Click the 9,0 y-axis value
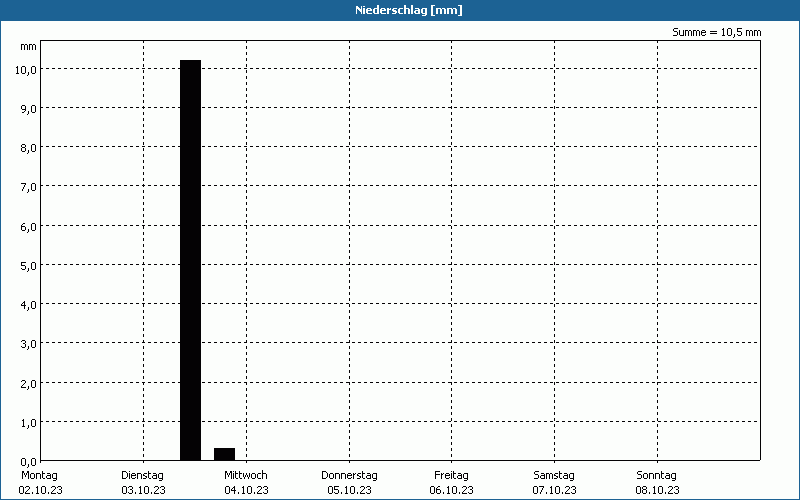Image resolution: width=800 pixels, height=500 pixels. pyautogui.click(x=29, y=109)
